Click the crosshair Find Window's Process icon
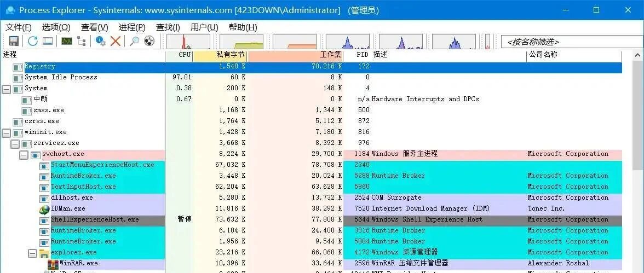 150,41
